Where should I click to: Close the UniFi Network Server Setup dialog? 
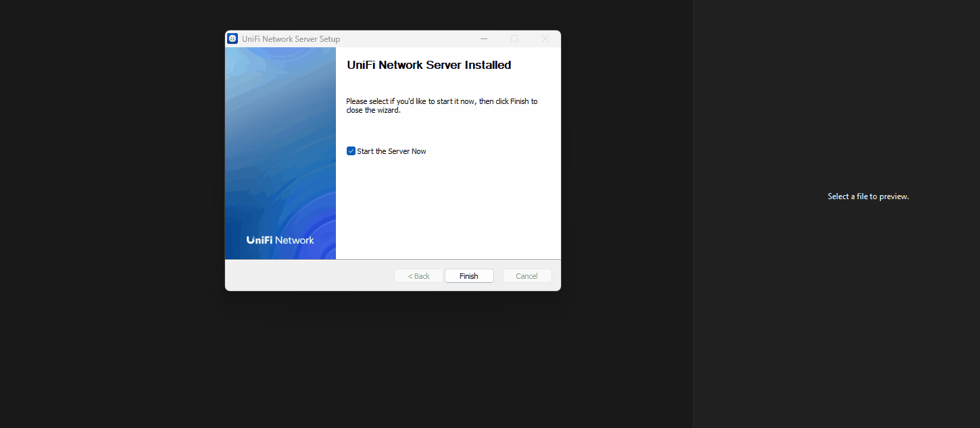tap(545, 38)
